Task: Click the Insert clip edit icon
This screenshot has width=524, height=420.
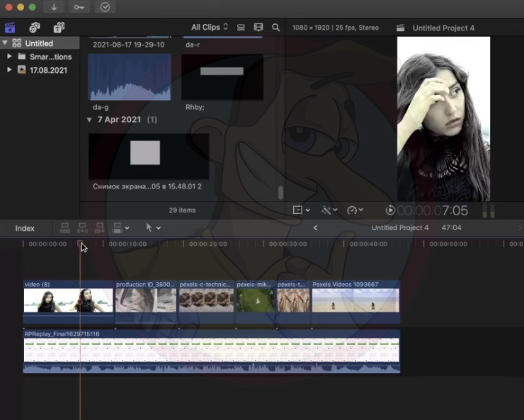Action: point(82,228)
